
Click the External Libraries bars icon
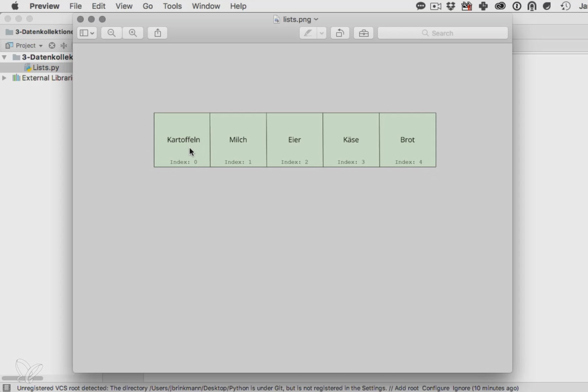[x=16, y=78]
